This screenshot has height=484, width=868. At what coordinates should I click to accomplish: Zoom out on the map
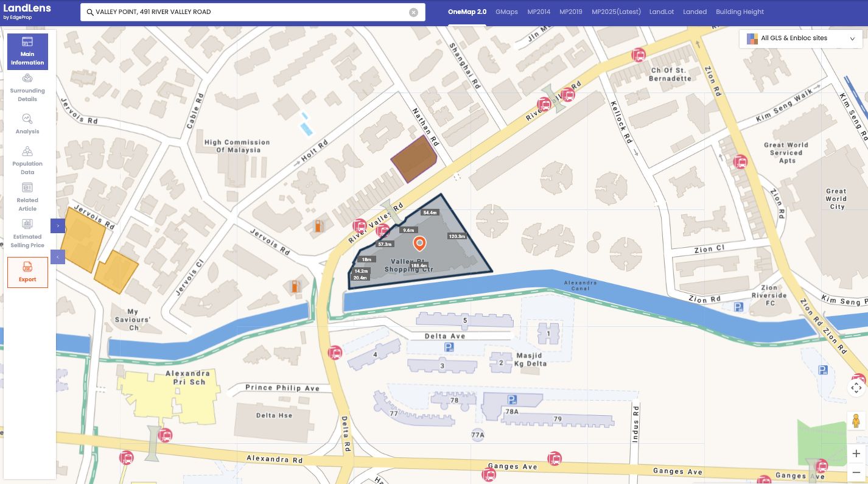(x=856, y=472)
